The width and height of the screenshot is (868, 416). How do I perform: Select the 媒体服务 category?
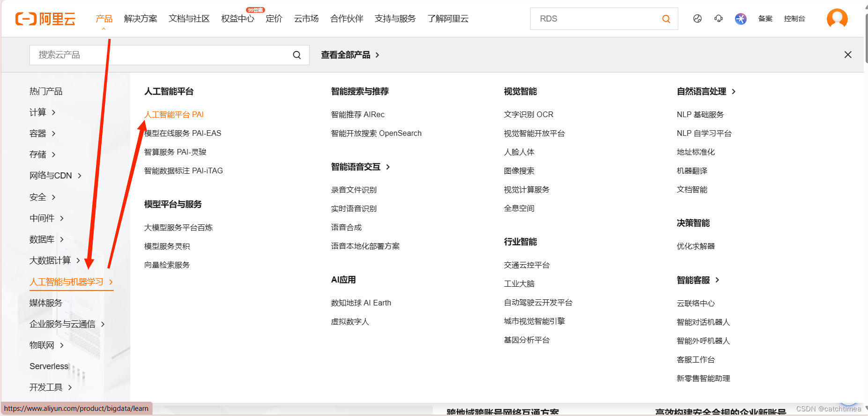pyautogui.click(x=46, y=303)
